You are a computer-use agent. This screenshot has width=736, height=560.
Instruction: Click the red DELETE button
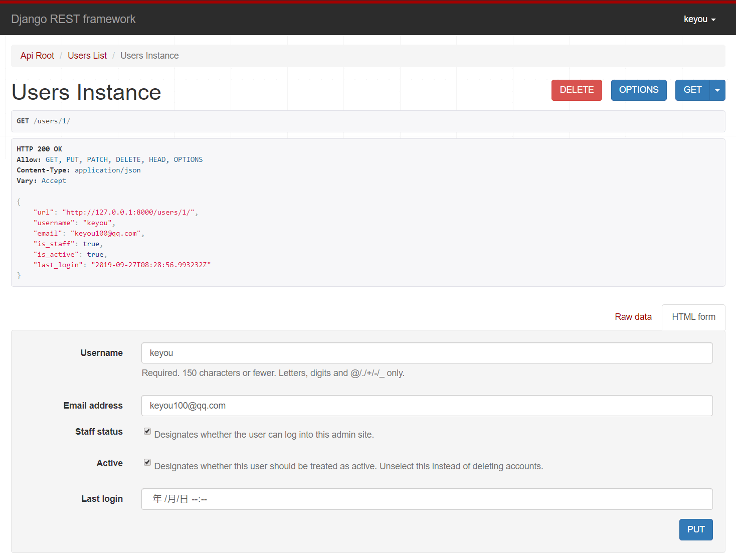(577, 90)
